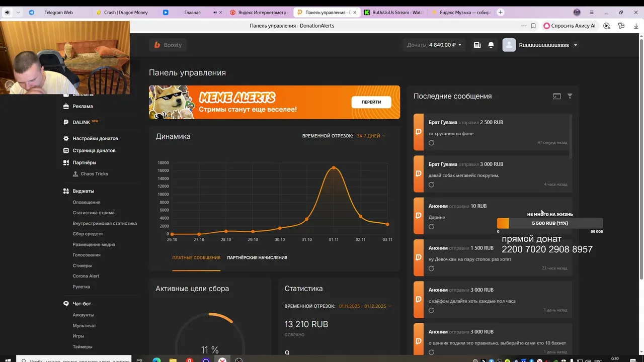The width and height of the screenshot is (644, 362).
Task: Go to Оповещения widget
Action: tap(87, 202)
